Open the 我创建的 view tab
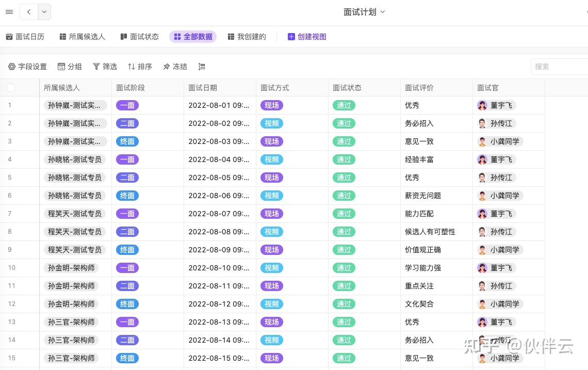Screen dimensions: 588x370 [247, 37]
